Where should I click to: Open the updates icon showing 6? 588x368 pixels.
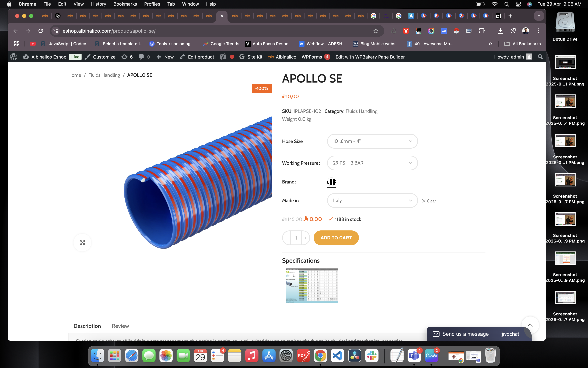click(127, 57)
